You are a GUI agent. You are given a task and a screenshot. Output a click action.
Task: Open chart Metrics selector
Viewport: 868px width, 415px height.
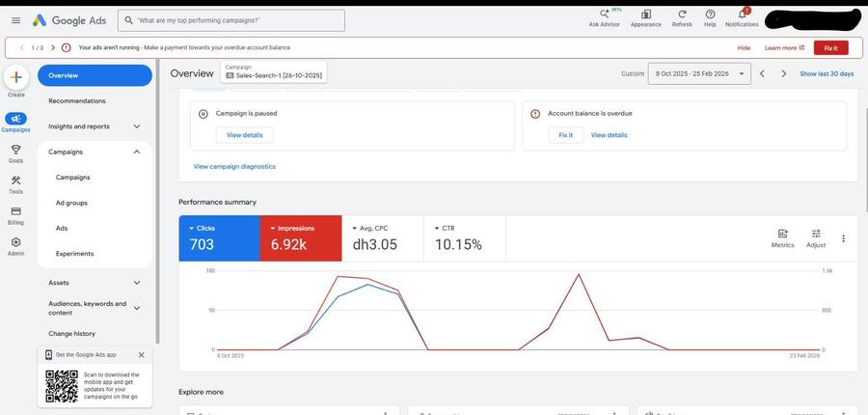coord(783,238)
